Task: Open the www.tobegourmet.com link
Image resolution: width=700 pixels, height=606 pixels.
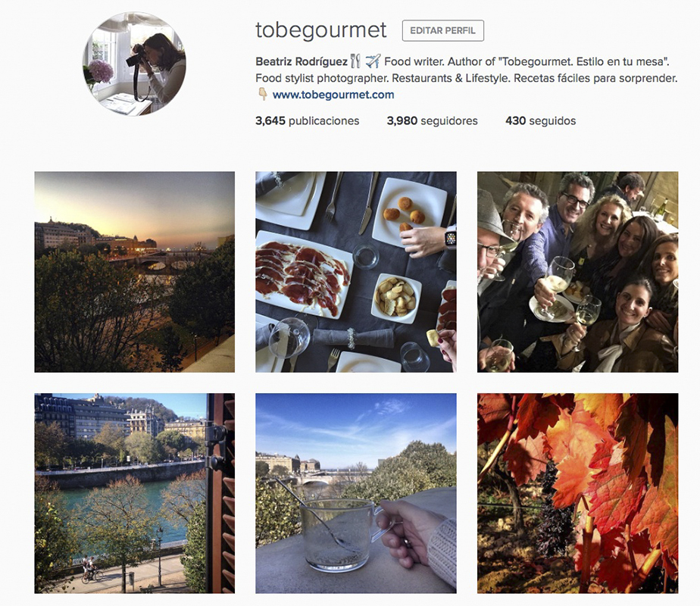Action: coord(333,95)
